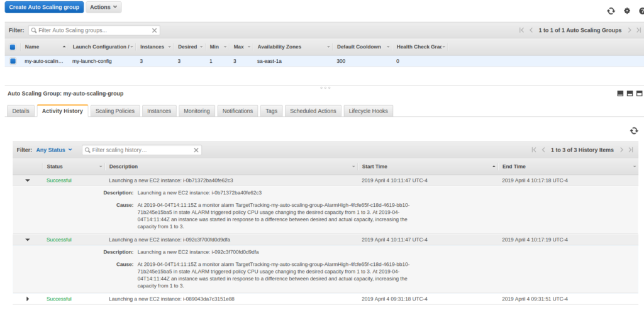The width and height of the screenshot is (644, 315).
Task: Sort by Launch Configuration column header
Action: tap(101, 47)
